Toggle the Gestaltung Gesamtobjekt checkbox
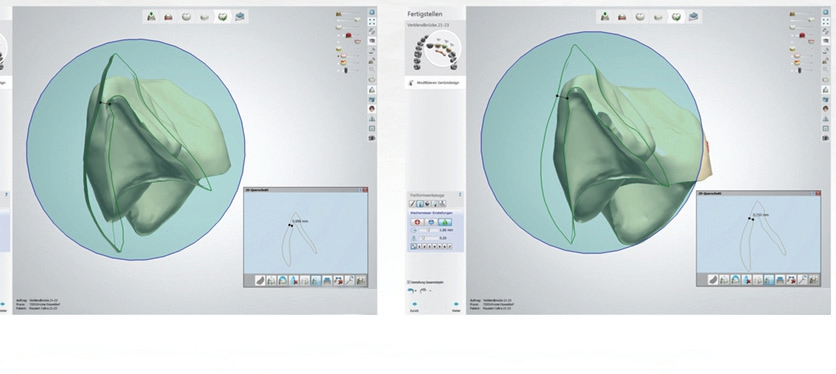This screenshot has height=374, width=836. tap(408, 282)
